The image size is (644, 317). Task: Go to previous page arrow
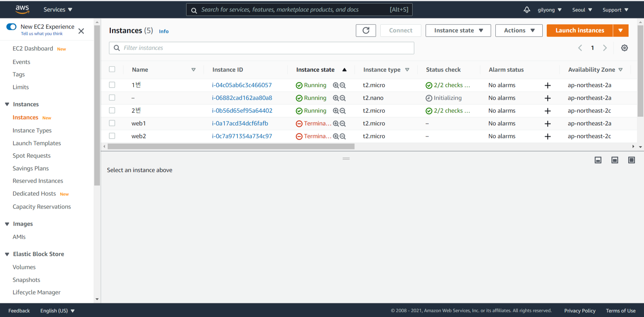click(x=580, y=48)
